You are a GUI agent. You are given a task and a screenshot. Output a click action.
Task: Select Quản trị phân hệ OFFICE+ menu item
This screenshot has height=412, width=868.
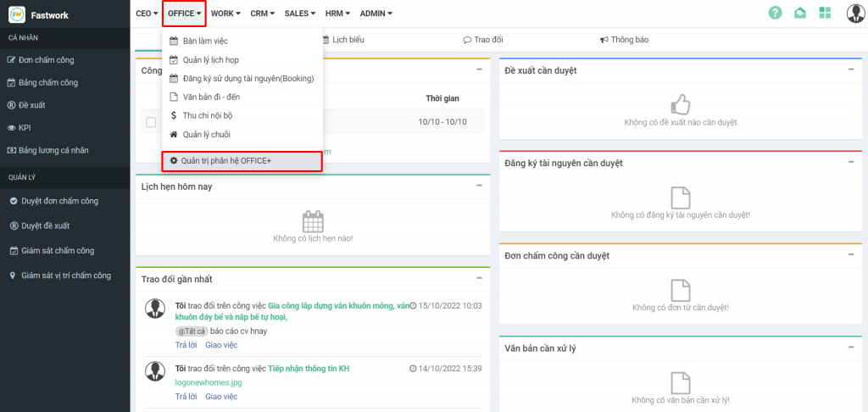(x=225, y=160)
